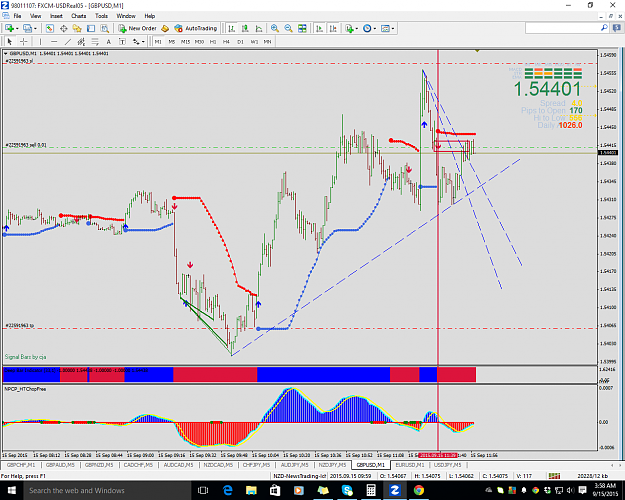The height and width of the screenshot is (500, 625).
Task: Click the New Chart toolbar icon
Action: (8, 28)
